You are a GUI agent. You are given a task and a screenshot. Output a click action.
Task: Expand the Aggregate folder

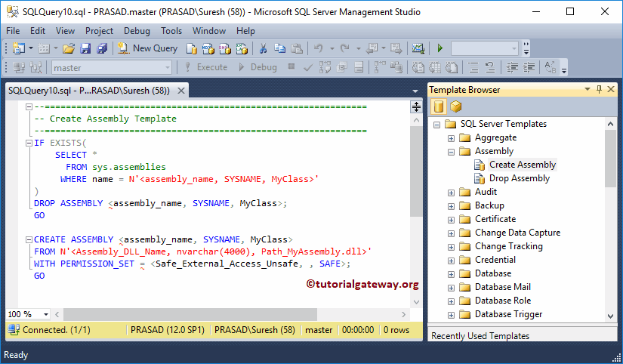click(x=451, y=138)
